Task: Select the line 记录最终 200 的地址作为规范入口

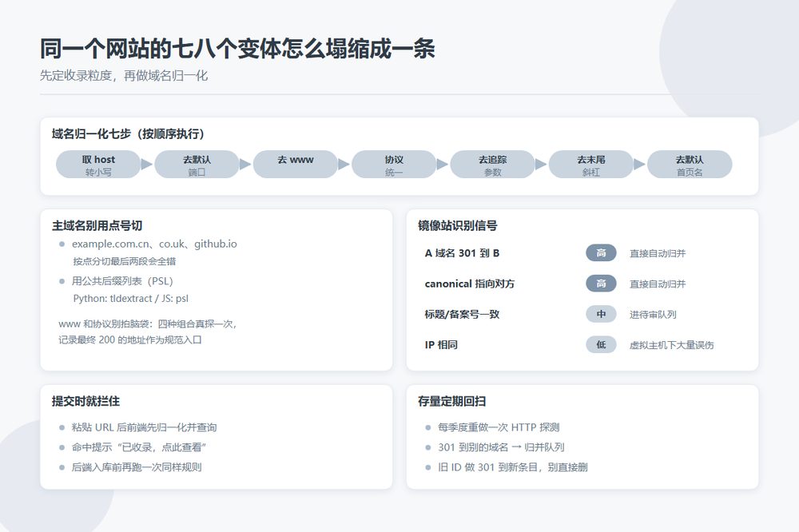Action: tap(130, 340)
